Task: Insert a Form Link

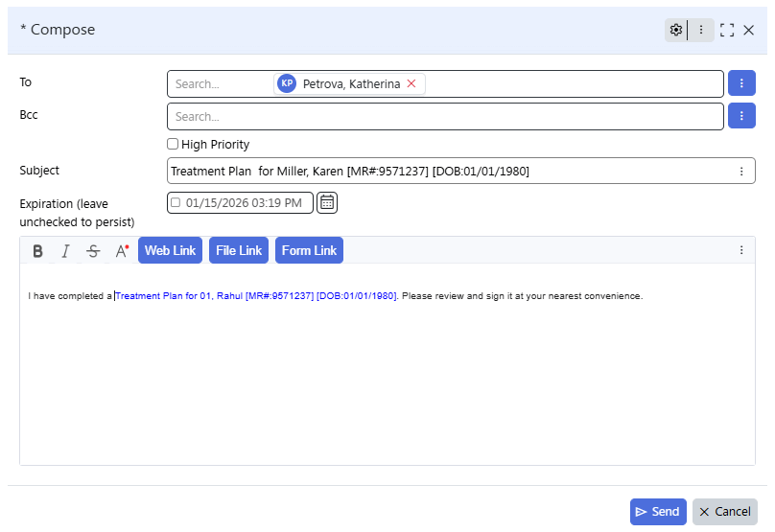Action: tap(309, 250)
